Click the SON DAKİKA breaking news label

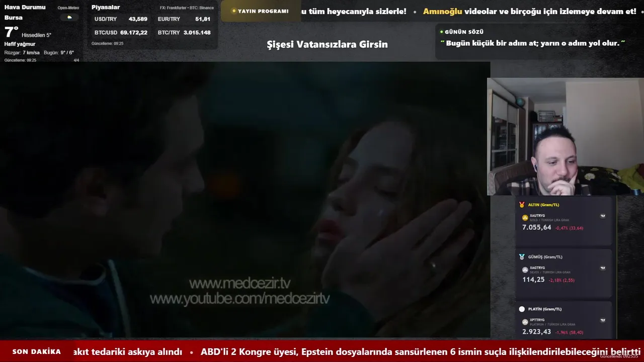click(37, 352)
